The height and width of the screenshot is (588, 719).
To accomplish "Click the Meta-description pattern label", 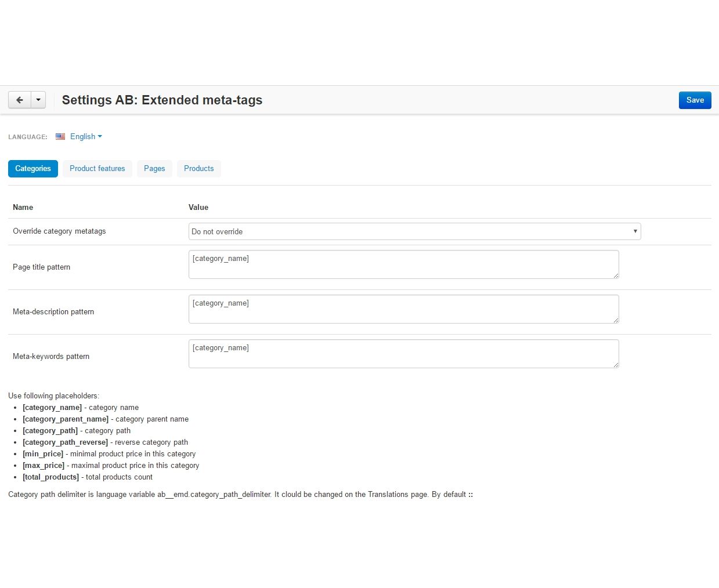I will (53, 312).
